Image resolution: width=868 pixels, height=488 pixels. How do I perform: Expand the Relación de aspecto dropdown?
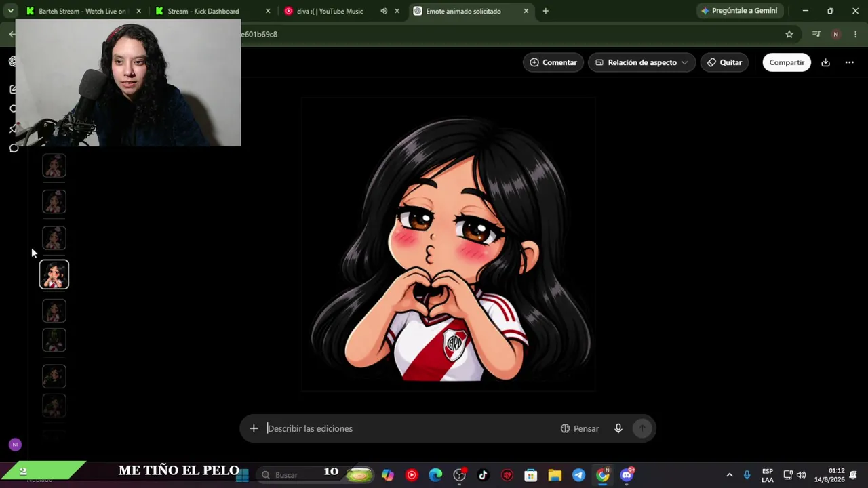[x=642, y=62]
